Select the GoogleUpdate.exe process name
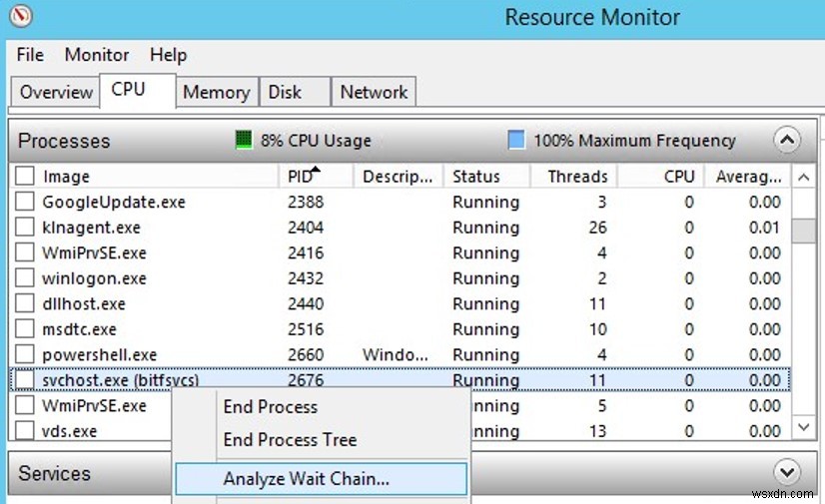 click(114, 202)
